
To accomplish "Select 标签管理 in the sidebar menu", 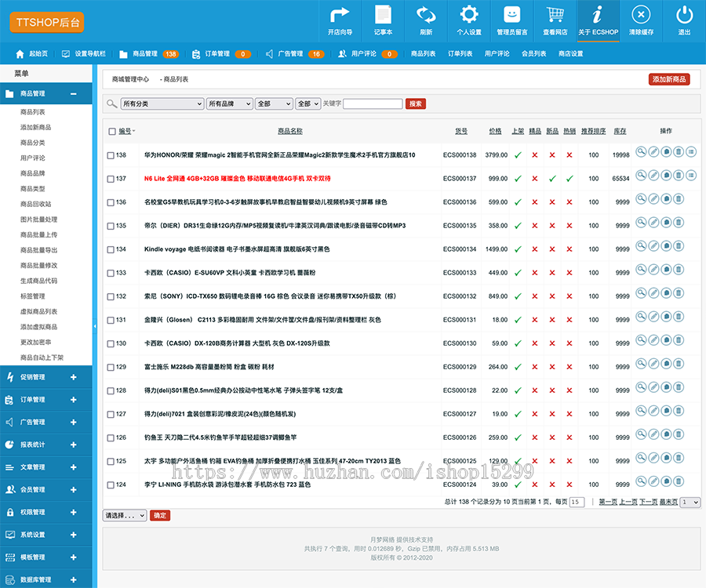I will point(32,296).
